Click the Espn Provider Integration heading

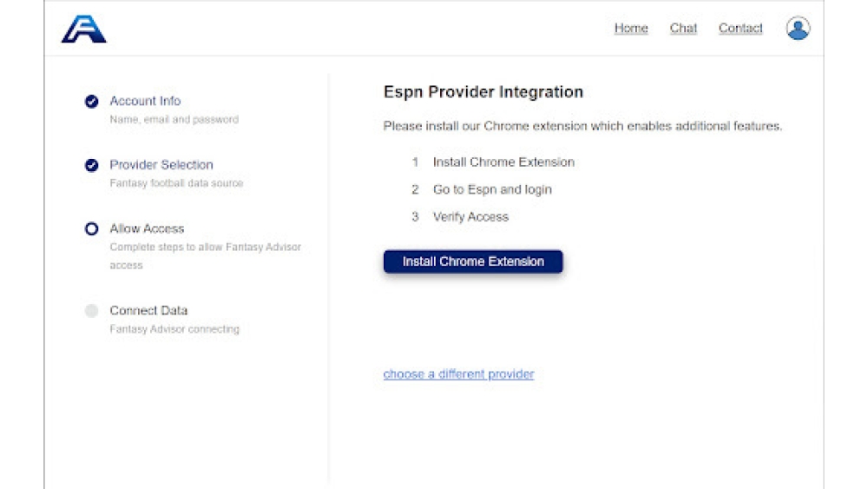click(x=483, y=92)
